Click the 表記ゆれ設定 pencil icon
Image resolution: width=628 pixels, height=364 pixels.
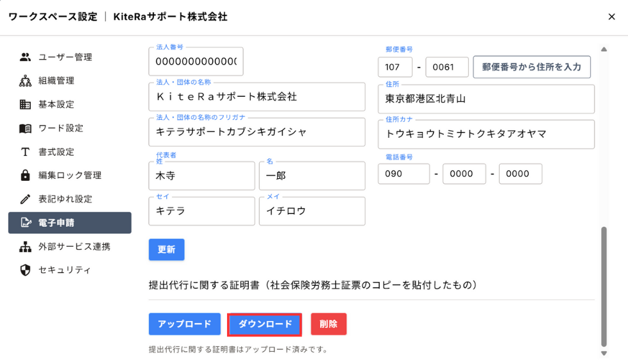25,199
